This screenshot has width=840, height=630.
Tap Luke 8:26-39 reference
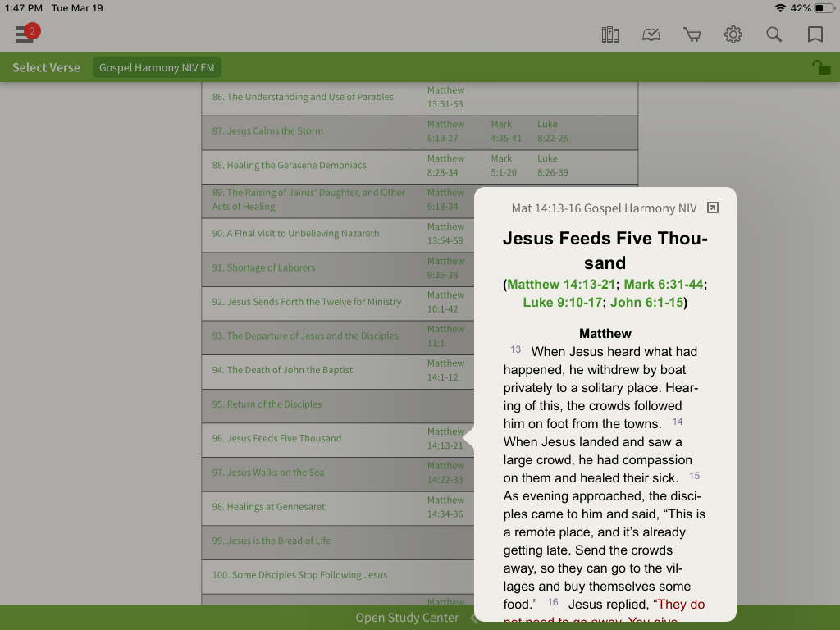(x=553, y=166)
